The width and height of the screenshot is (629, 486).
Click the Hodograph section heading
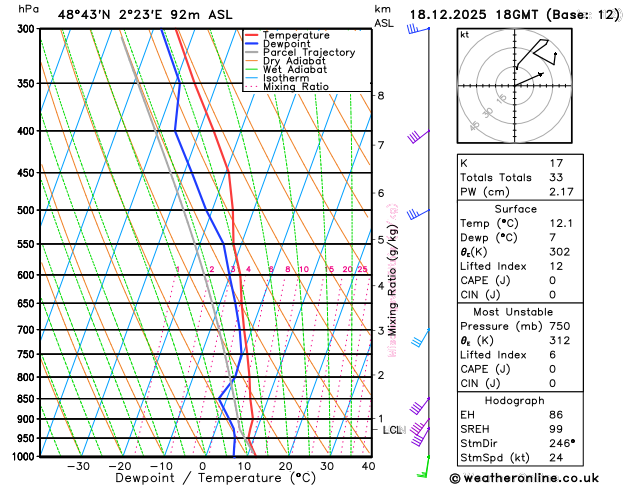515,401
